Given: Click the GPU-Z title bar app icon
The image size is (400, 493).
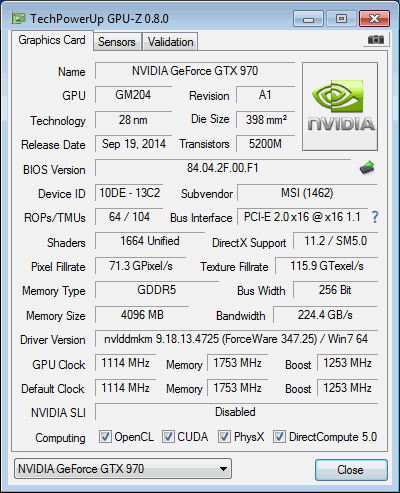Looking at the screenshot, I should 18,18.
